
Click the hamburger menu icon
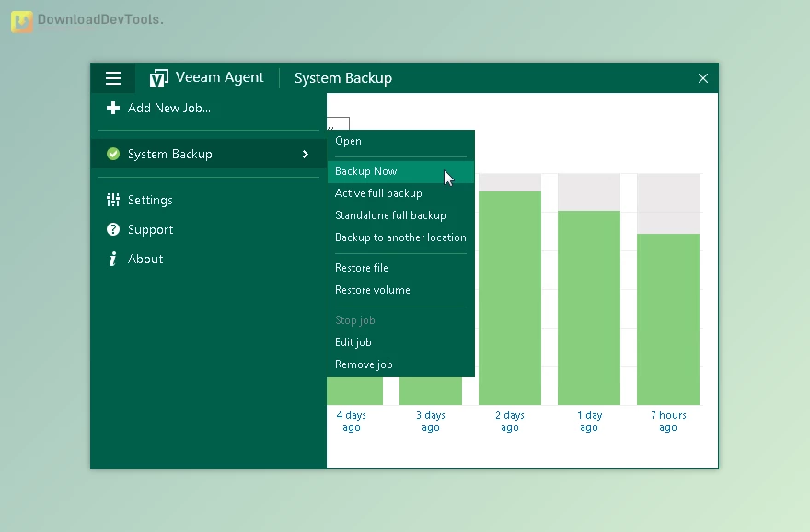pos(113,78)
